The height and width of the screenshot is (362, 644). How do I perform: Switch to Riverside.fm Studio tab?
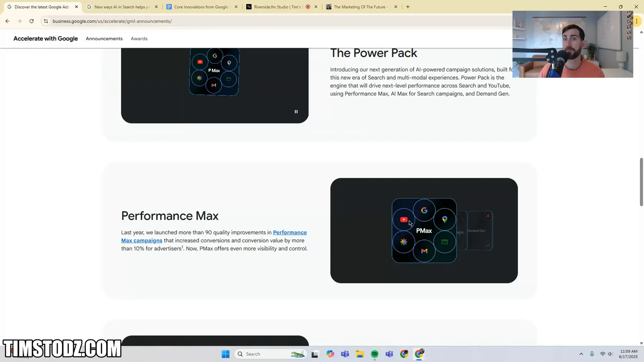(x=278, y=7)
